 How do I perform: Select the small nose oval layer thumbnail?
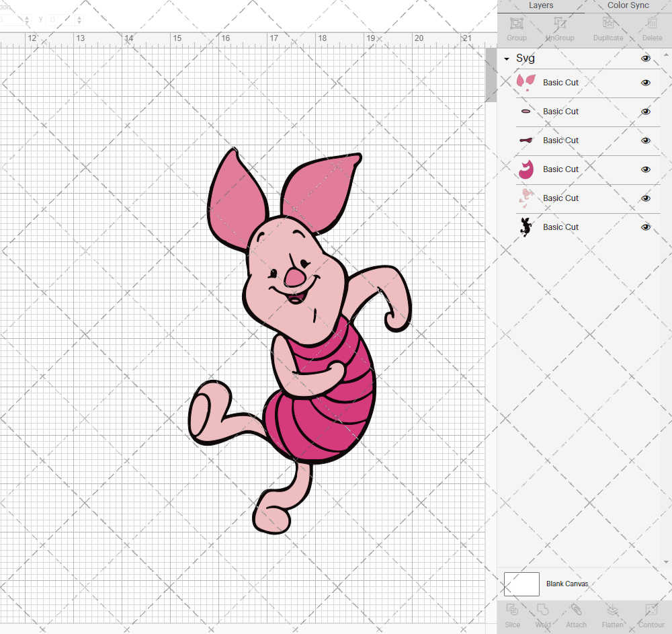click(526, 112)
